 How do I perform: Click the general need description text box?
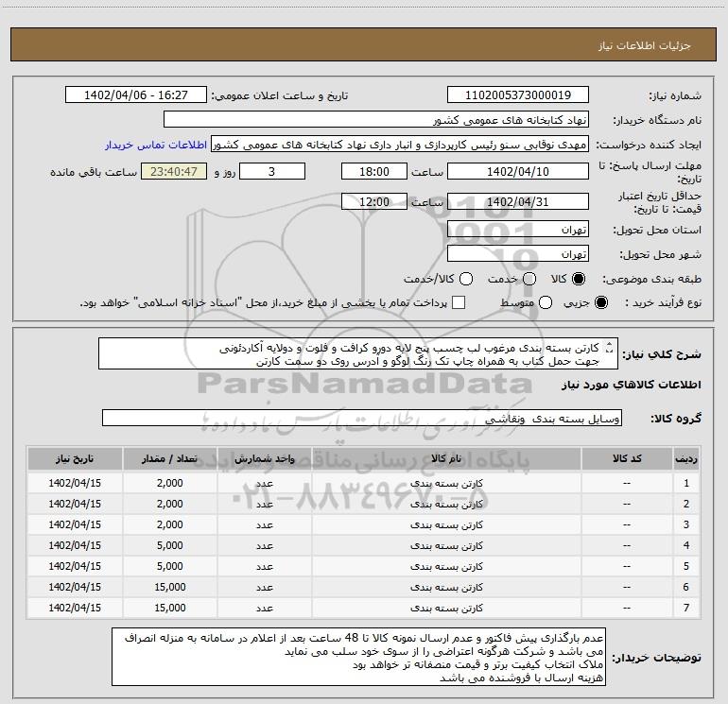pos(358,354)
